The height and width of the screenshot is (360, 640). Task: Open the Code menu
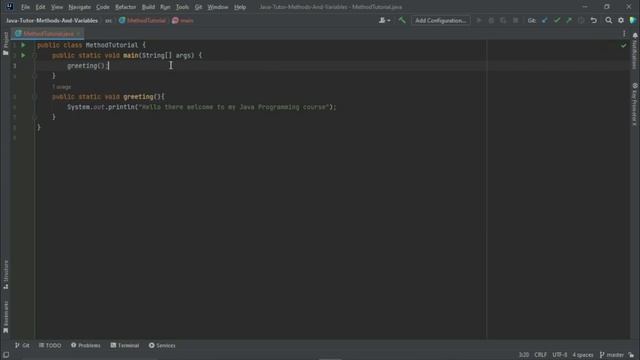[x=102, y=7]
